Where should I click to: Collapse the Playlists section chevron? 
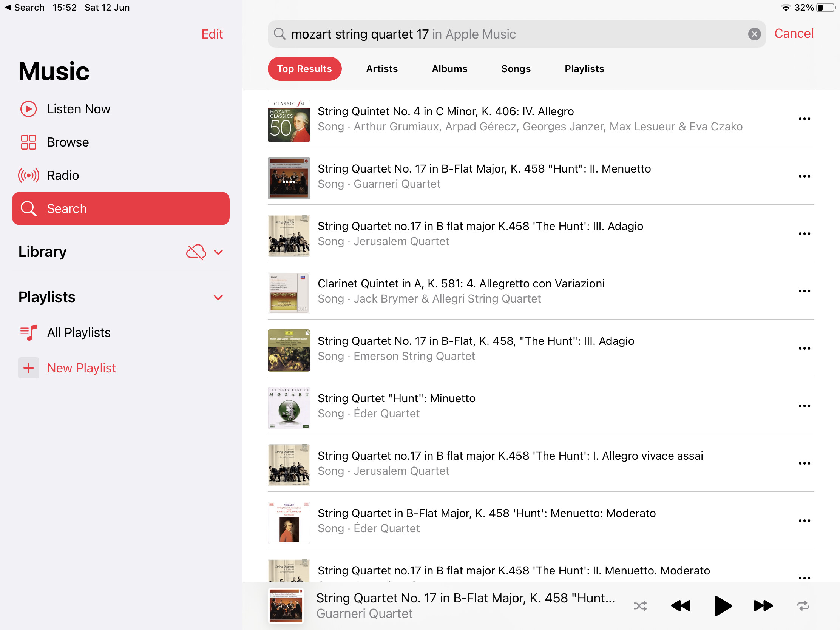click(x=218, y=297)
